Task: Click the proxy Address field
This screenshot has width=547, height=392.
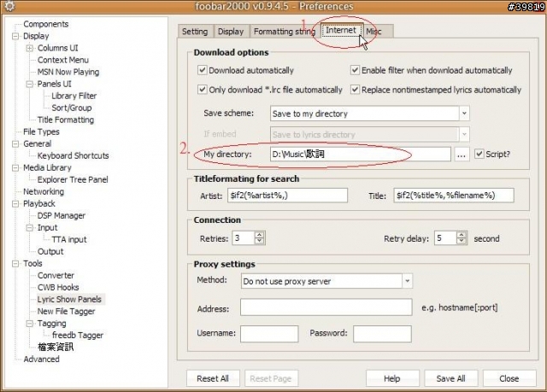Action: 326,307
